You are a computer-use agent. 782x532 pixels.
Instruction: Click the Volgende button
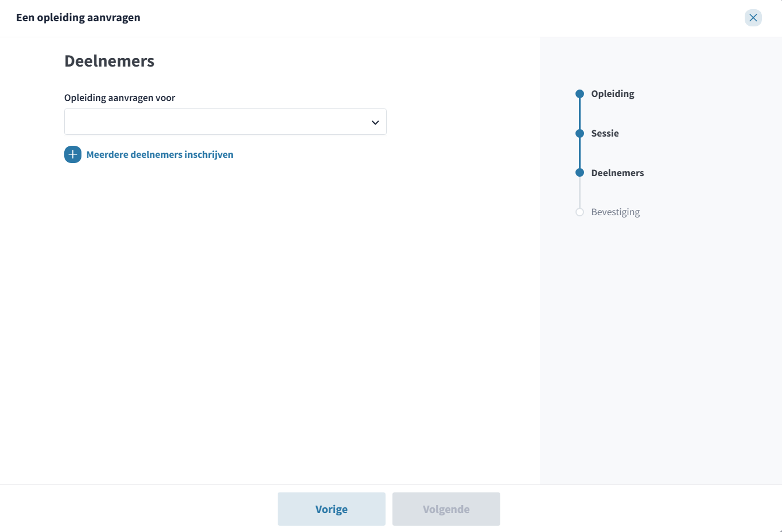[446, 509]
